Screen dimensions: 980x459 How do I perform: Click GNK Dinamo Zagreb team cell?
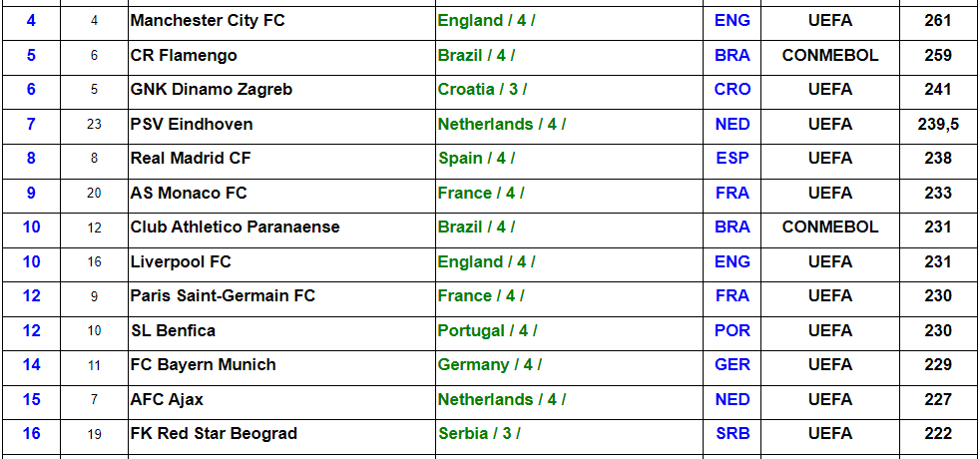point(211,90)
